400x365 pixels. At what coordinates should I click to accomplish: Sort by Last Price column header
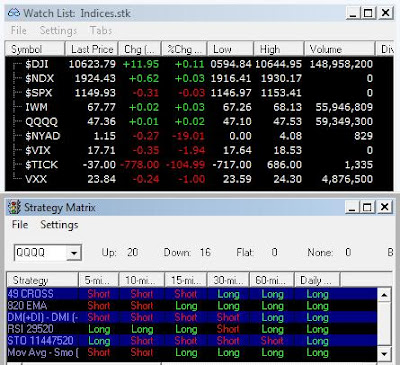[x=92, y=49]
